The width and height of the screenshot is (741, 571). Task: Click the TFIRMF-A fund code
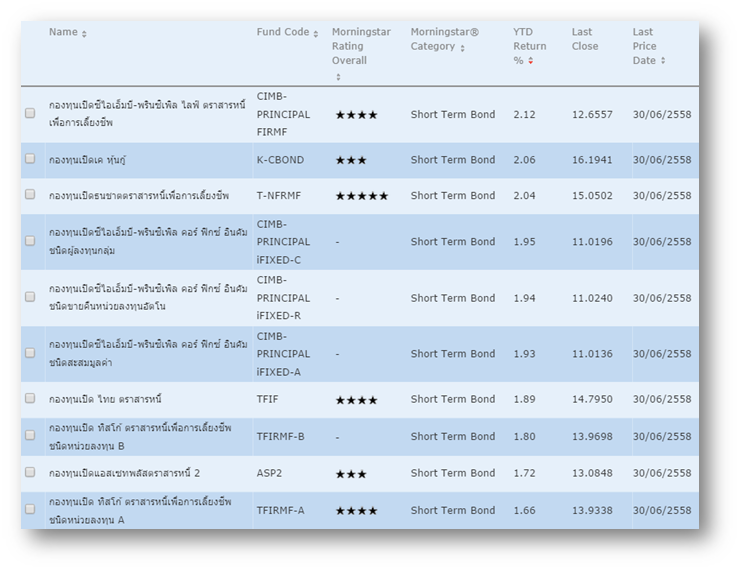coord(280,511)
